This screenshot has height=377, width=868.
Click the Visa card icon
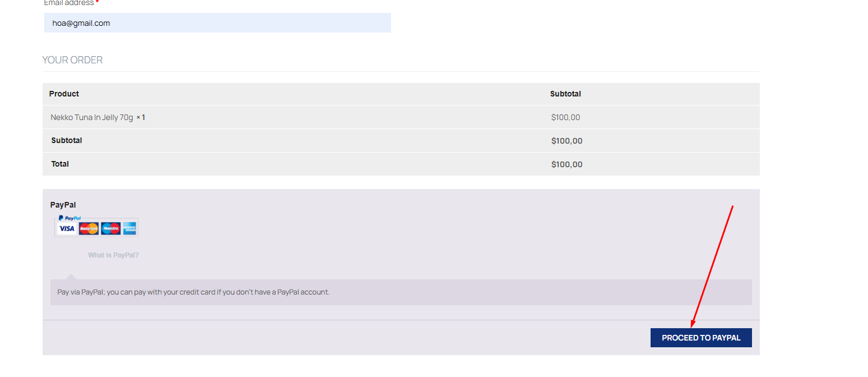67,228
